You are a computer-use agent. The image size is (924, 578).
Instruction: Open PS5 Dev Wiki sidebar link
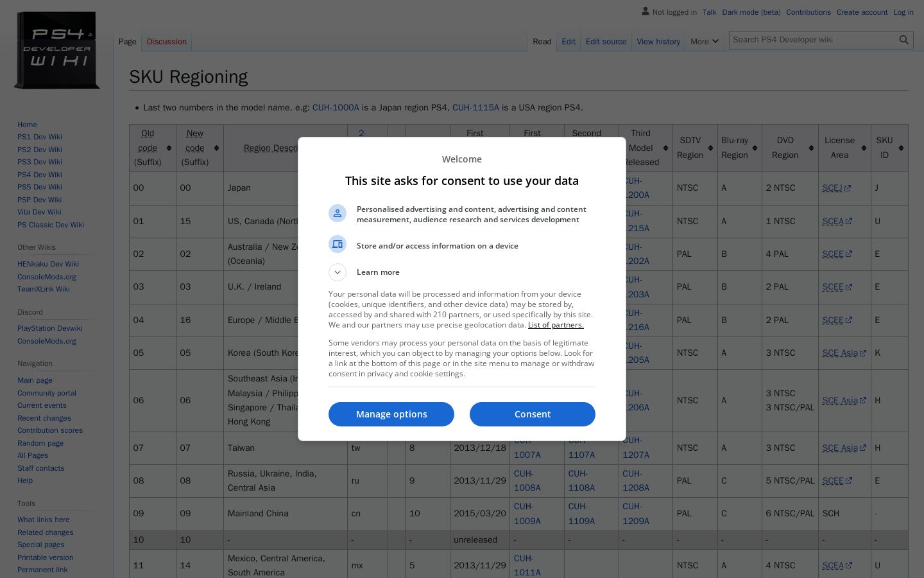click(x=40, y=187)
